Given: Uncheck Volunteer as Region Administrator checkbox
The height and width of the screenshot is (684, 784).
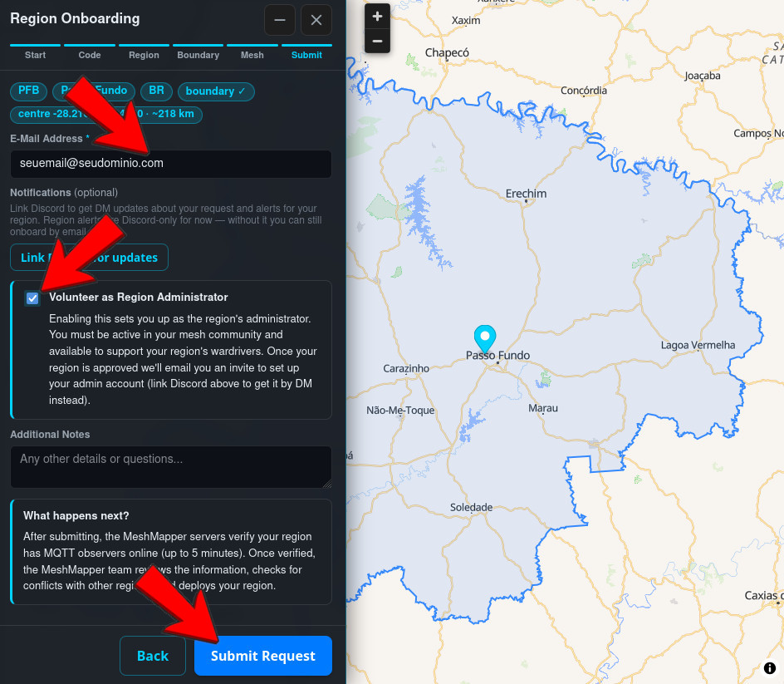Looking at the screenshot, I should tap(32, 298).
